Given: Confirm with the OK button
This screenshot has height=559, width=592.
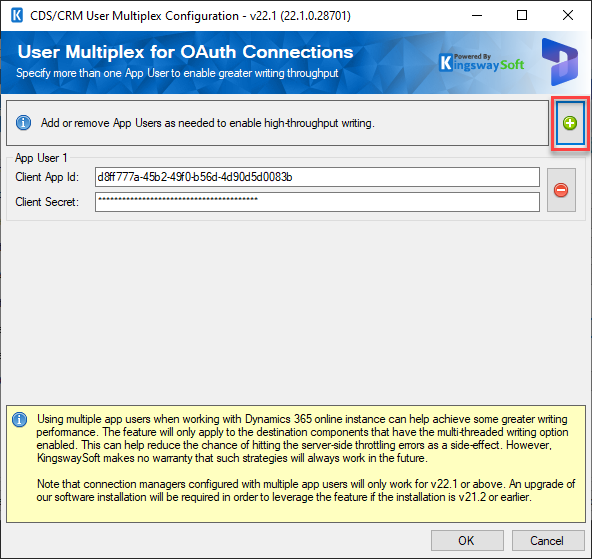Looking at the screenshot, I should point(467,541).
